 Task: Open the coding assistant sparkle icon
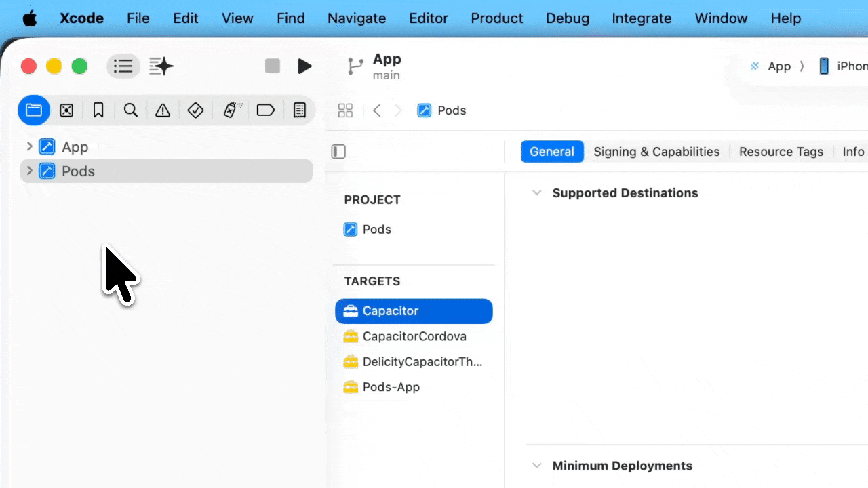[x=161, y=66]
